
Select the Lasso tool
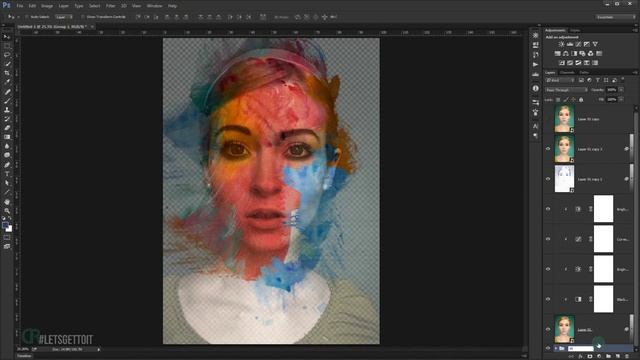tap(7, 55)
